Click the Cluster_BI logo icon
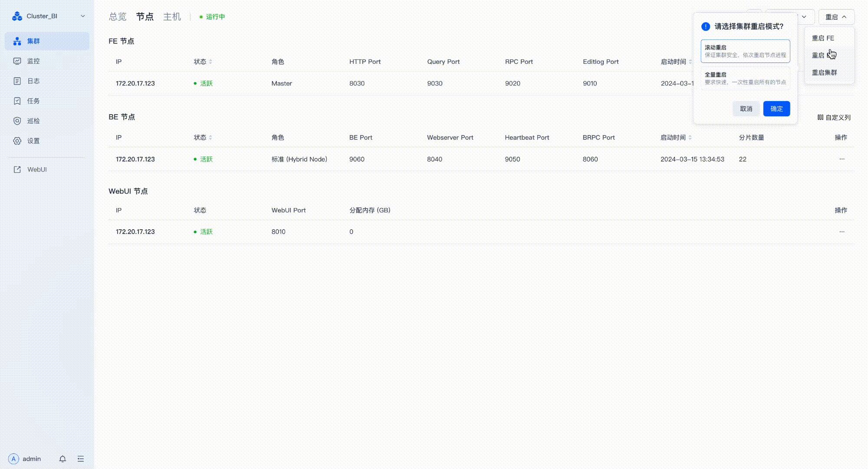The image size is (868, 469). pos(17,16)
